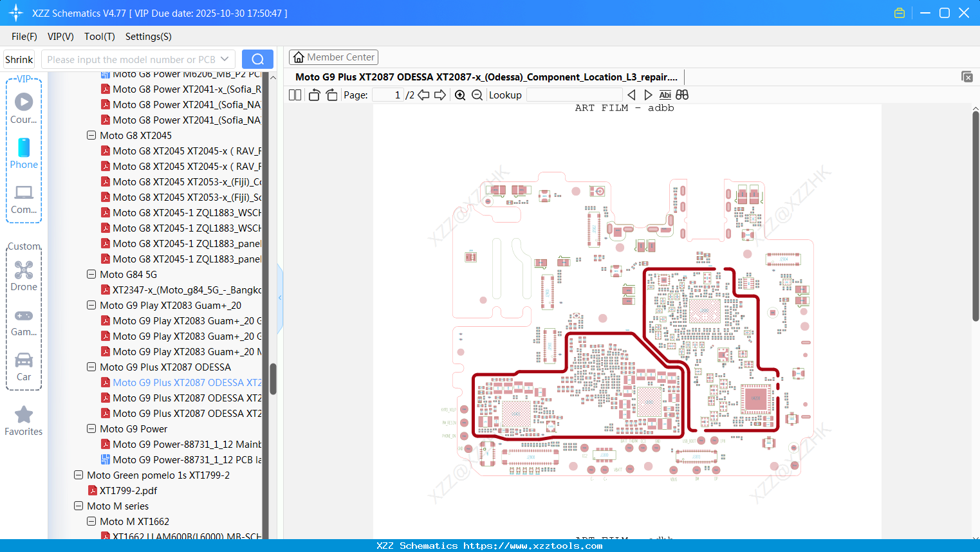980x552 pixels.
Task: Jump to next lookup result
Action: [x=648, y=95]
